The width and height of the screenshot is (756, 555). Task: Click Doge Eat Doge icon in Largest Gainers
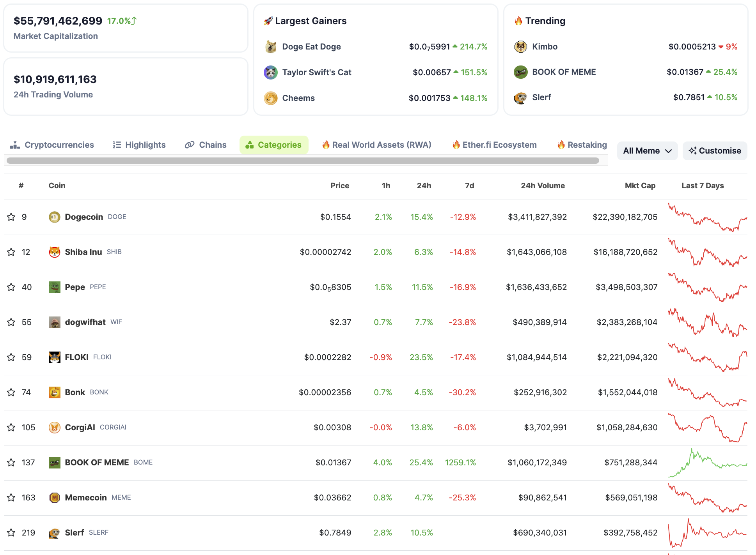(x=270, y=47)
